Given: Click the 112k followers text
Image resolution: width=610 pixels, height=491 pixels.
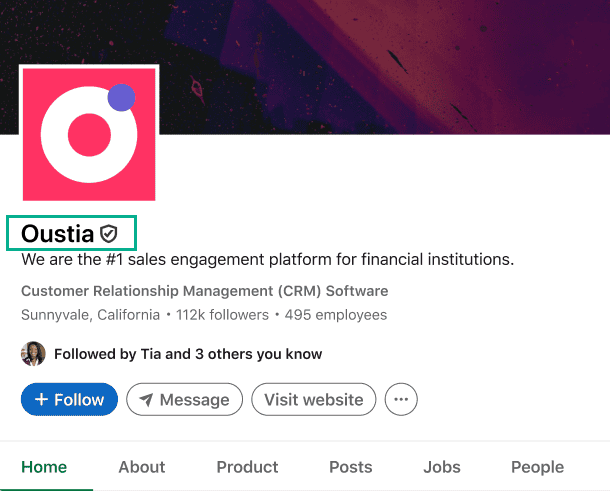Looking at the screenshot, I should coord(222,315).
